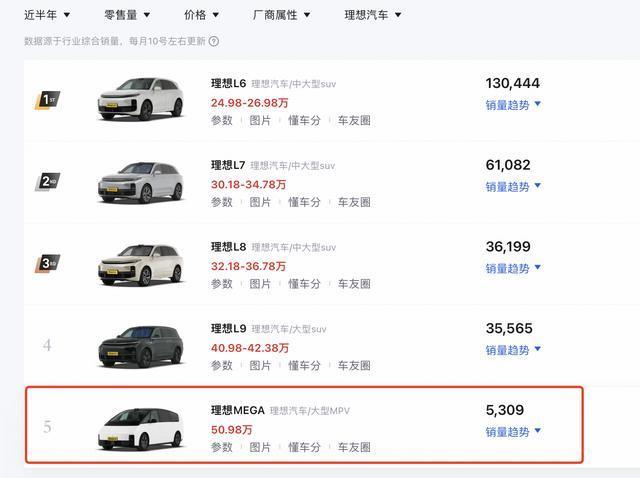The height and width of the screenshot is (478, 640).
Task: Open the 理想L7 title link
Action: click(x=228, y=165)
